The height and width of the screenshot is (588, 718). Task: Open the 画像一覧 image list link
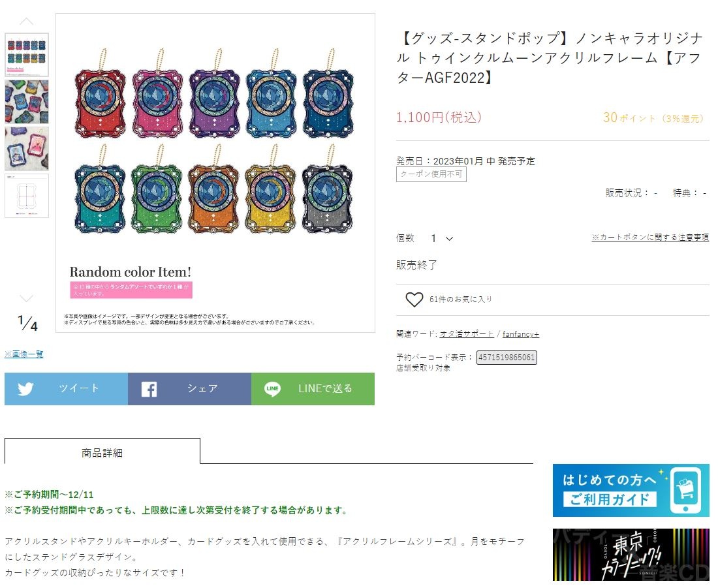click(23, 354)
